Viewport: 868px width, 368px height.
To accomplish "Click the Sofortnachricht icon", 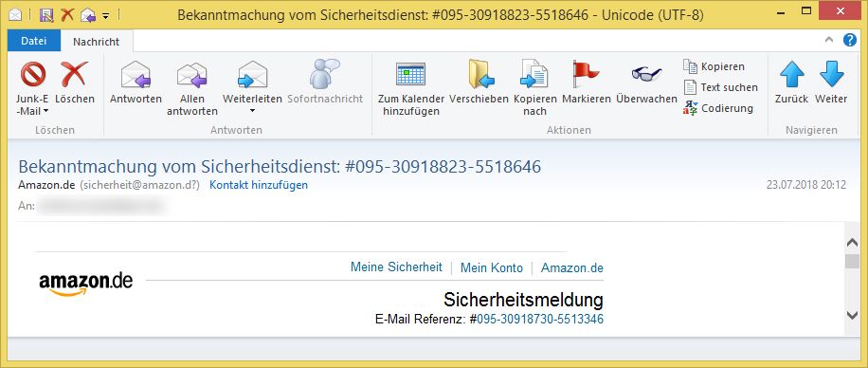I will (325, 74).
